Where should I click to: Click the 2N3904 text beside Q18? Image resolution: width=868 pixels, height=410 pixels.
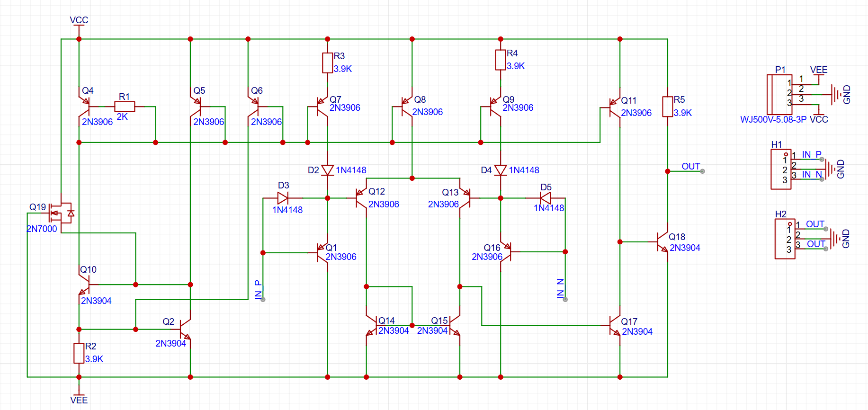tap(685, 248)
